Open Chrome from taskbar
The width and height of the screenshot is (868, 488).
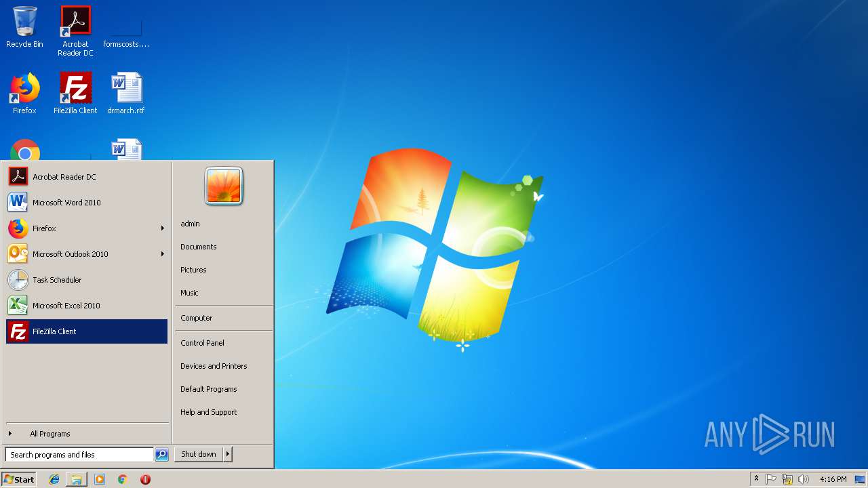[123, 479]
